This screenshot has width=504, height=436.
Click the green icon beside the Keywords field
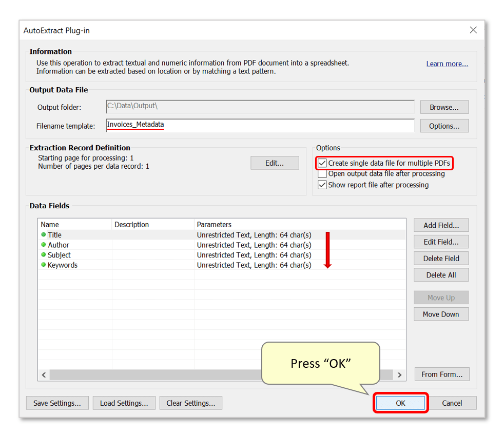click(44, 265)
